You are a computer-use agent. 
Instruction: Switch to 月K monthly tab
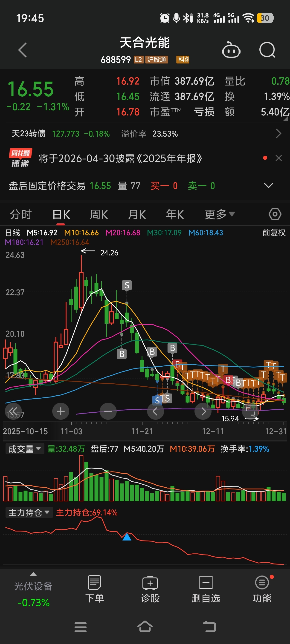click(137, 215)
